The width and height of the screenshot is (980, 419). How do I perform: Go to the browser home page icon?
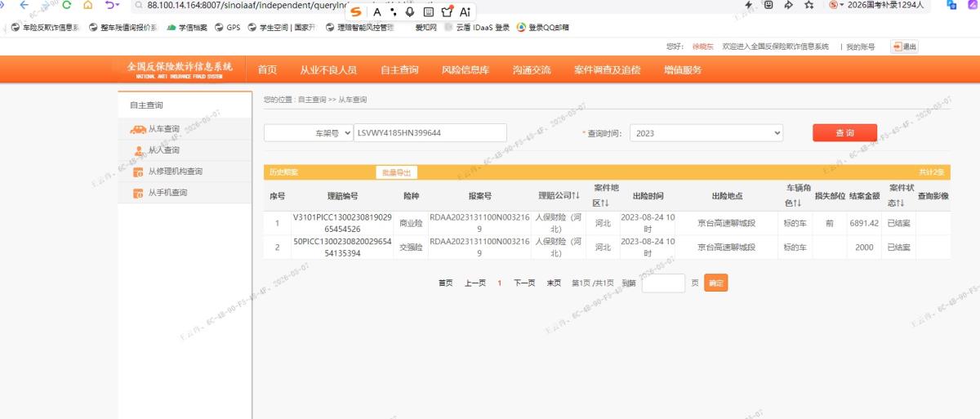(87, 5)
